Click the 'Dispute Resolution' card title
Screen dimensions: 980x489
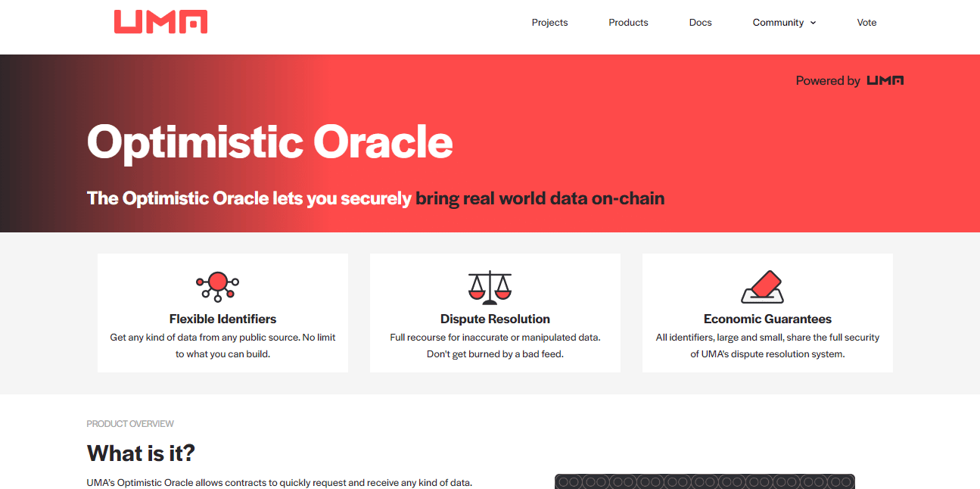click(x=495, y=319)
